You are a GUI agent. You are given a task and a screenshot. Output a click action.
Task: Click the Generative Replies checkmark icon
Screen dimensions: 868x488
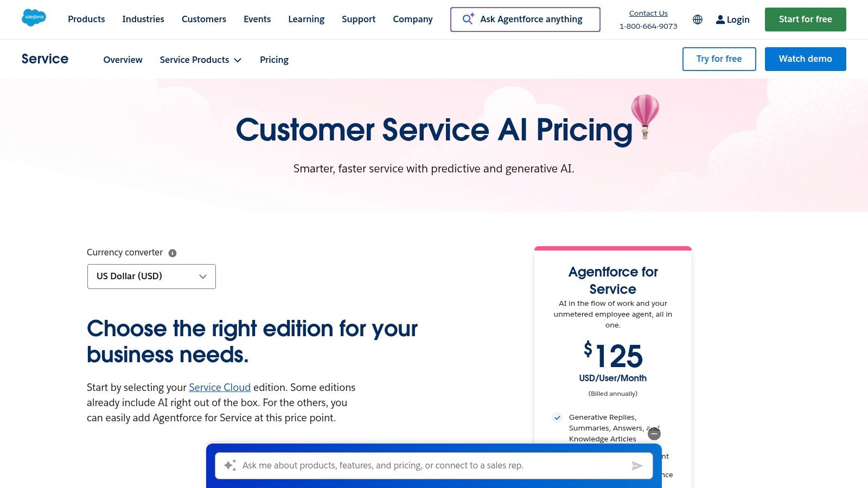coord(557,418)
